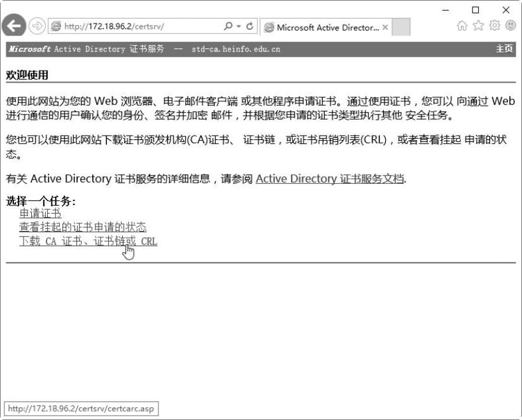Click the smiley feedback icon
Screen dimensions: 522x420
[x=511, y=25]
